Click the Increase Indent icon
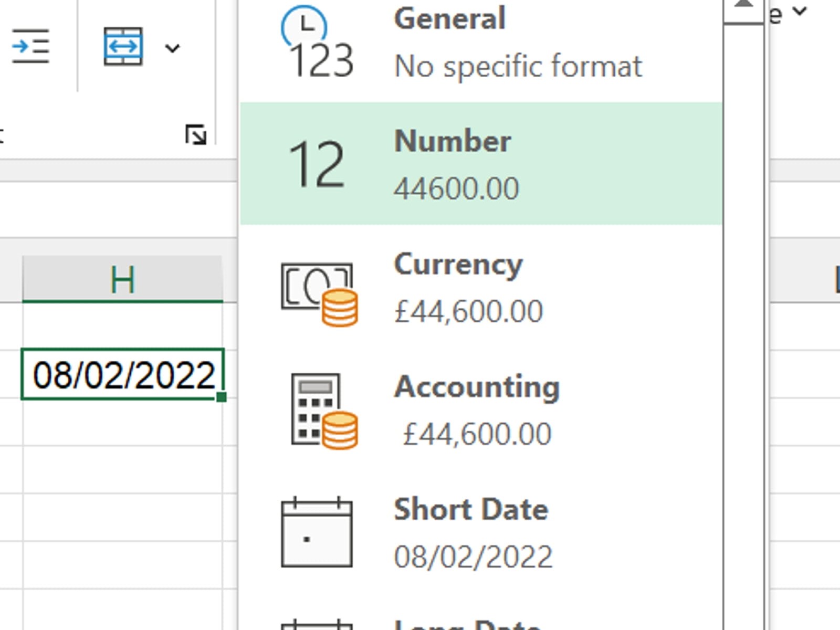This screenshot has width=840, height=630. 30,47
